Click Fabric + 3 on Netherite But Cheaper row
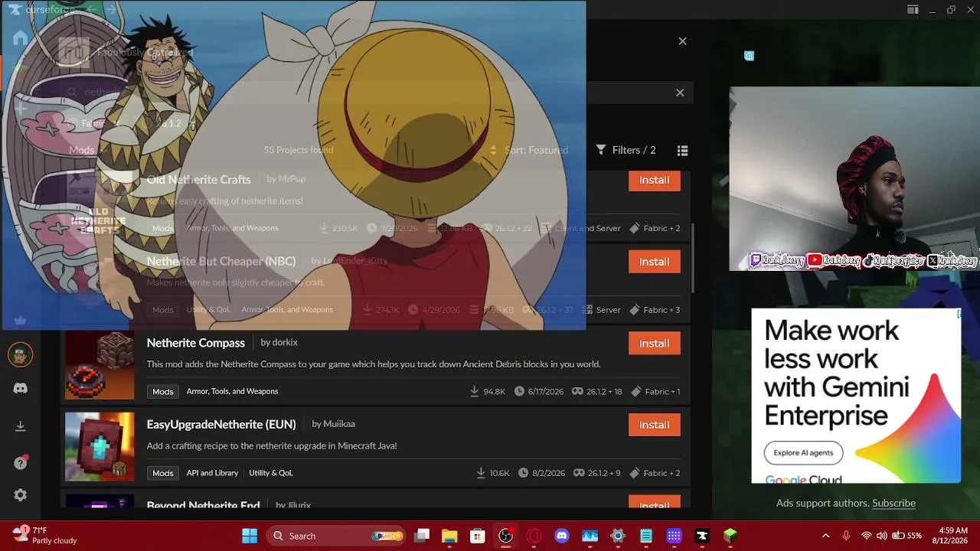 point(655,310)
